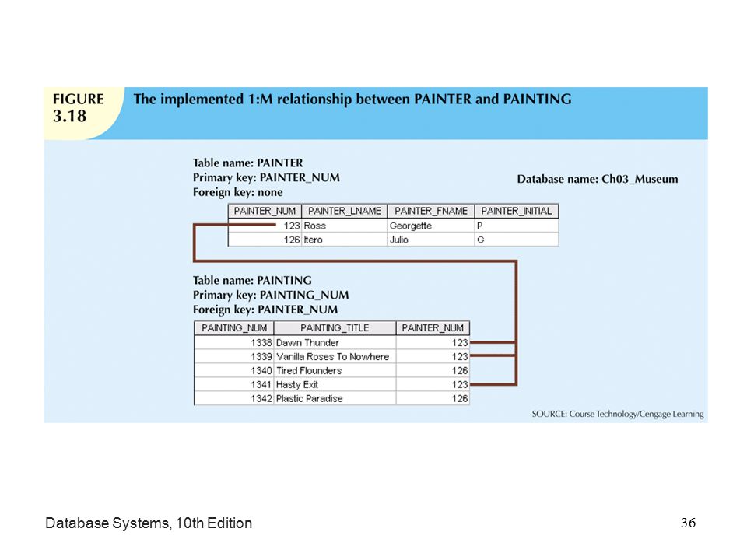Click the first name Georgette cell
The image size is (747, 560).
coord(430,226)
